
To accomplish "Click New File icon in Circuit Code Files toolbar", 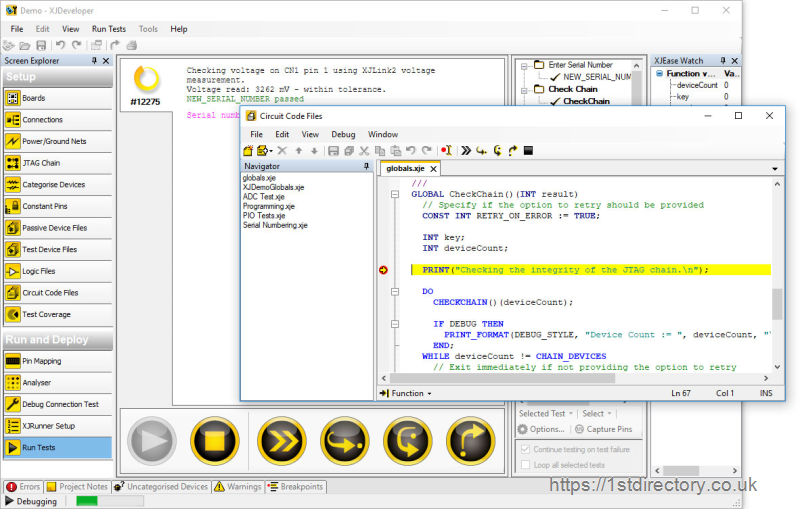I will (x=248, y=150).
